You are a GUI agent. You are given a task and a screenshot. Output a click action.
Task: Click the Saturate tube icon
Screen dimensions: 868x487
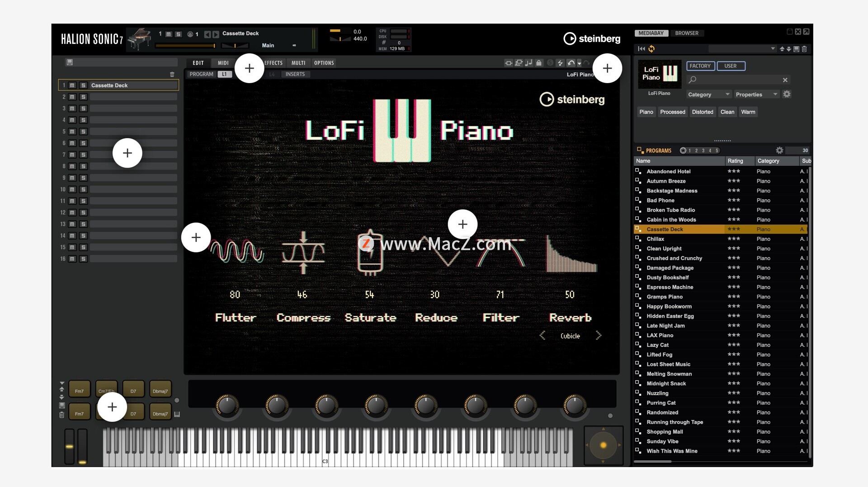[370, 253]
